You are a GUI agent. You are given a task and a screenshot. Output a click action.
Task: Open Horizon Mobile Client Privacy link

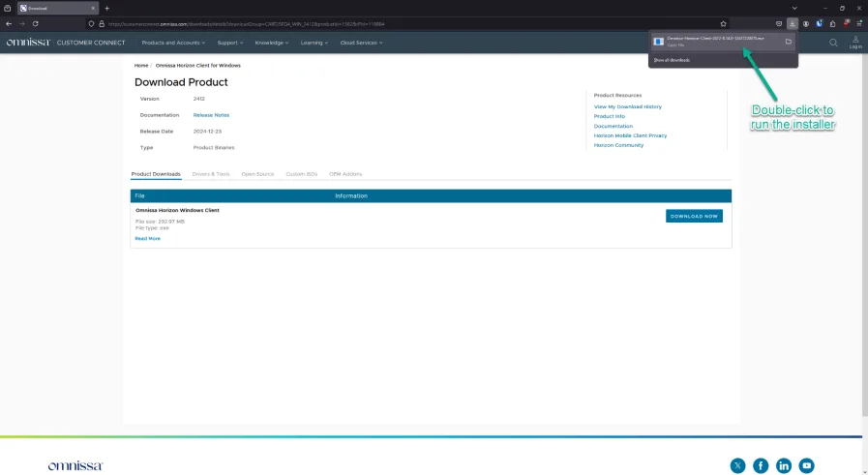(630, 135)
